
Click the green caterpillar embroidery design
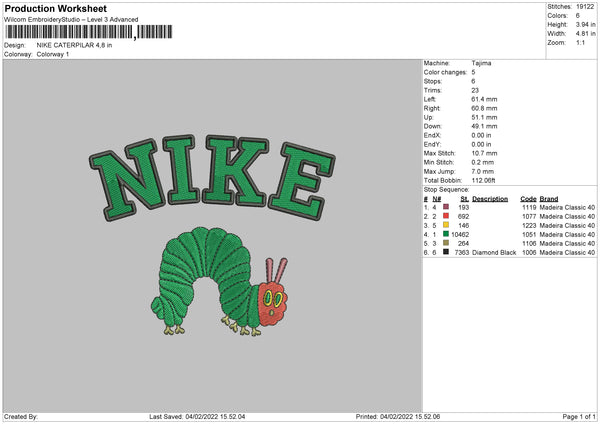point(220,282)
